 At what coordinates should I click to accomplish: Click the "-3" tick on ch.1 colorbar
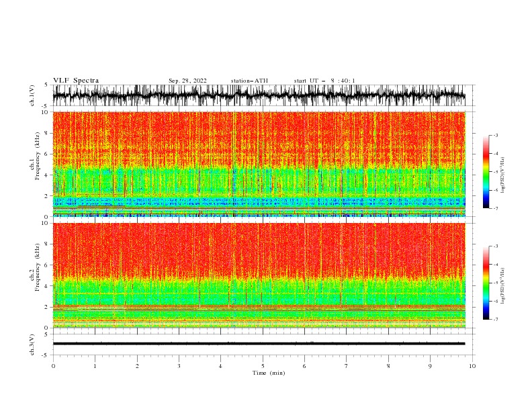click(x=495, y=135)
